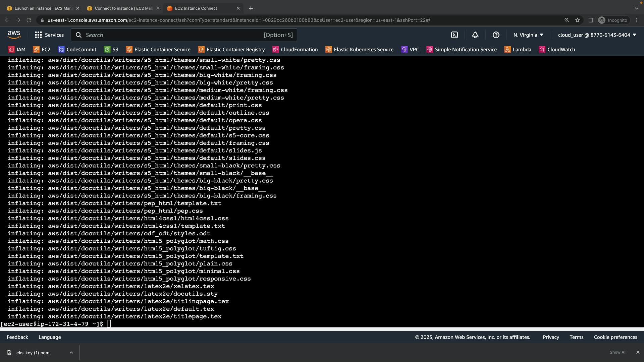Open Cookie preferences link
Image resolution: width=644 pixels, height=362 pixels.
(615, 337)
